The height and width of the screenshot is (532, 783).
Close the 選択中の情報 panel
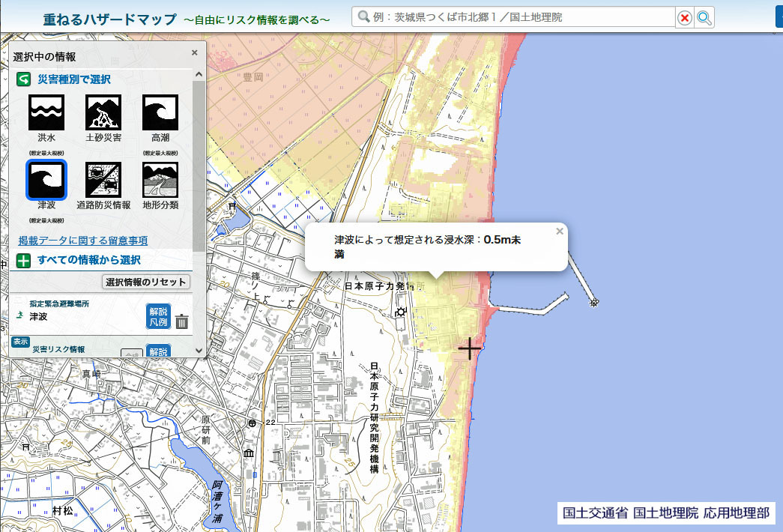[x=194, y=52]
